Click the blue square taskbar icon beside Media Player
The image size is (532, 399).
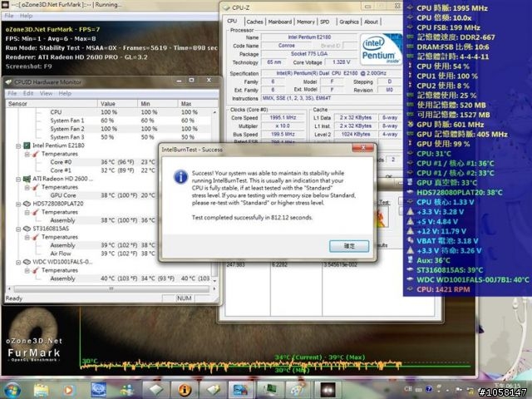(98, 390)
